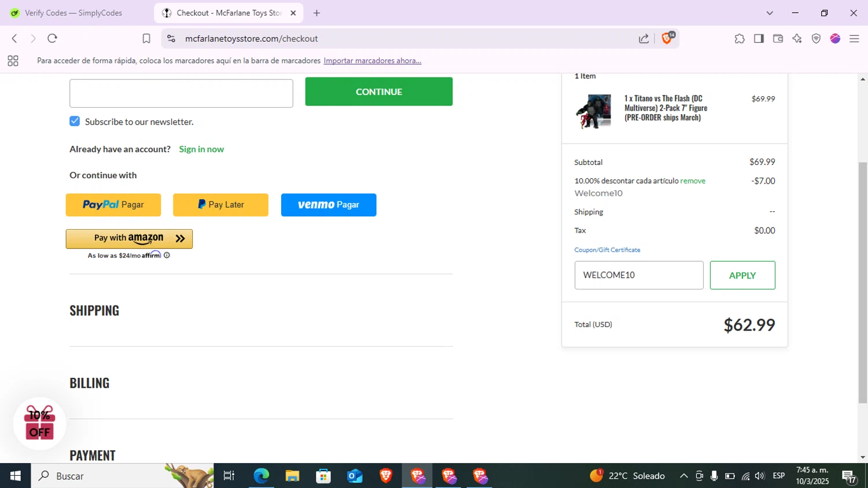This screenshot has height=488, width=868.
Task: Click Pay with Amazon button
Action: pos(129,239)
